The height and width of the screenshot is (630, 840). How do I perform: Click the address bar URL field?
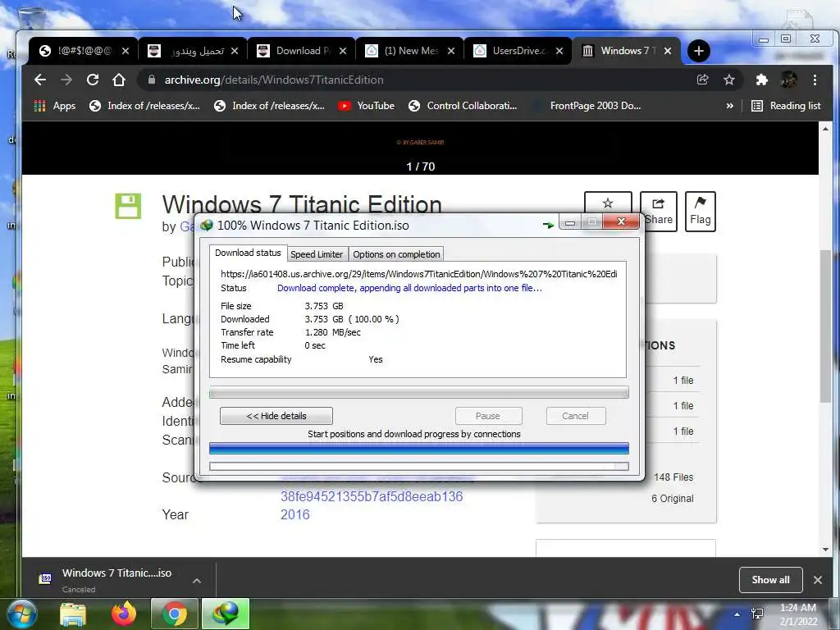pos(418,80)
